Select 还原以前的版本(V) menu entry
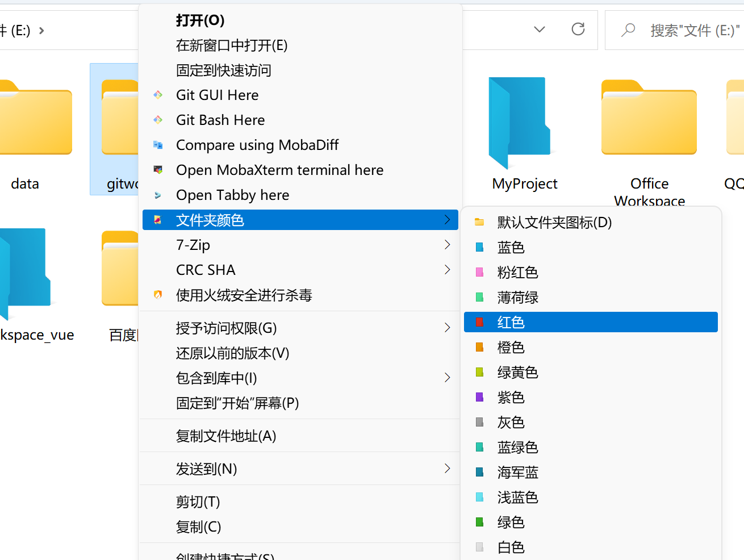 point(300,353)
